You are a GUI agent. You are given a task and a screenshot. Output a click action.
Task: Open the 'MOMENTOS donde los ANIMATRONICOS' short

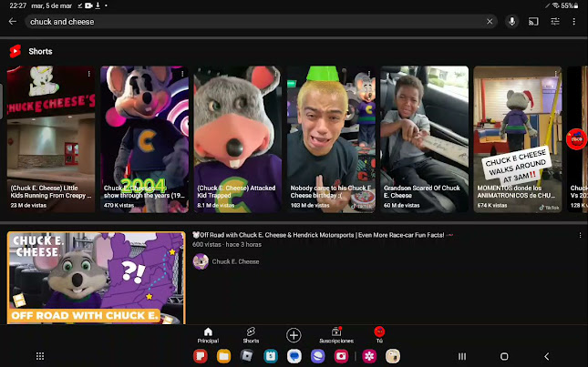coord(518,139)
